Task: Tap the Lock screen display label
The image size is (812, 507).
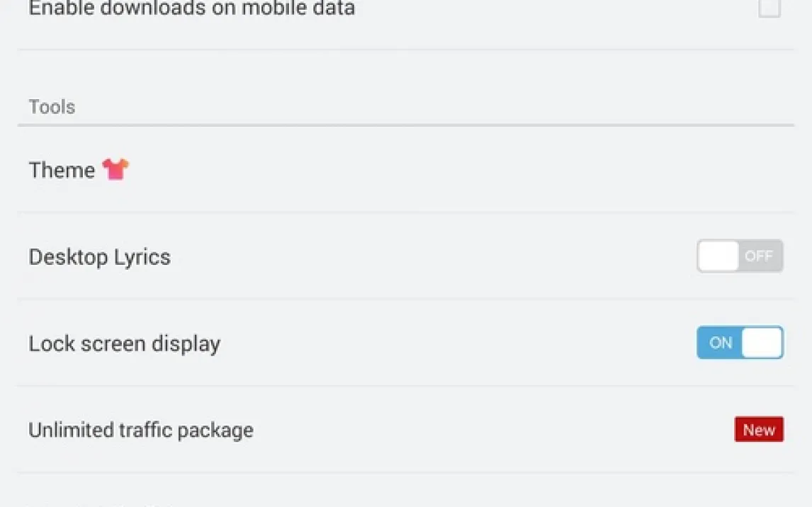Action: [x=125, y=343]
